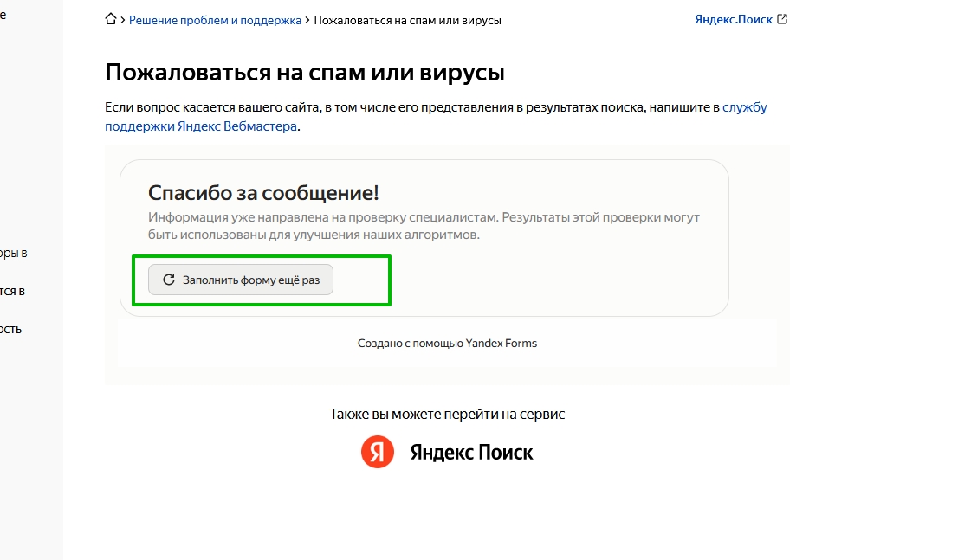The height and width of the screenshot is (560, 958).
Task: Open the sidebar item ending in "ость"
Action: coord(11,330)
